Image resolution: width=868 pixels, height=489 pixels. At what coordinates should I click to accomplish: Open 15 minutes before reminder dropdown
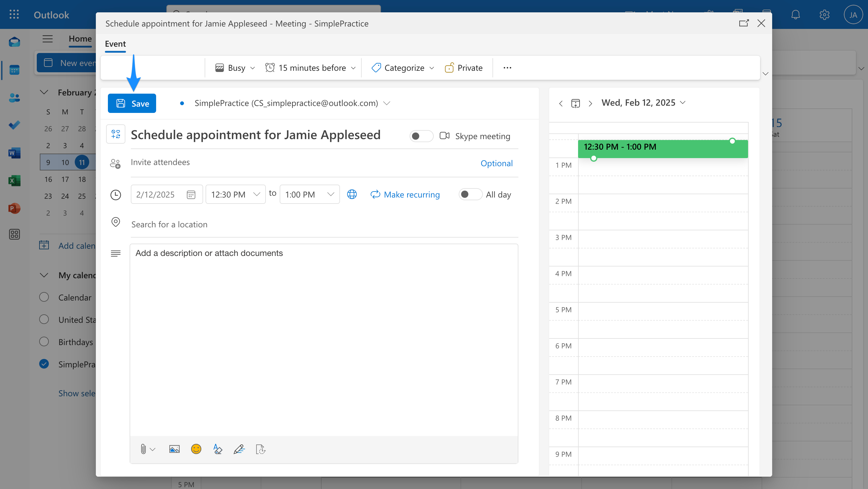pos(310,68)
